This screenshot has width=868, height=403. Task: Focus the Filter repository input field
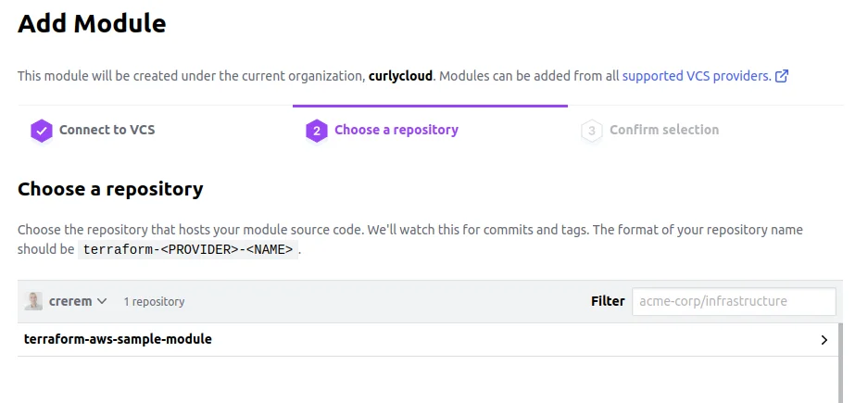(734, 301)
